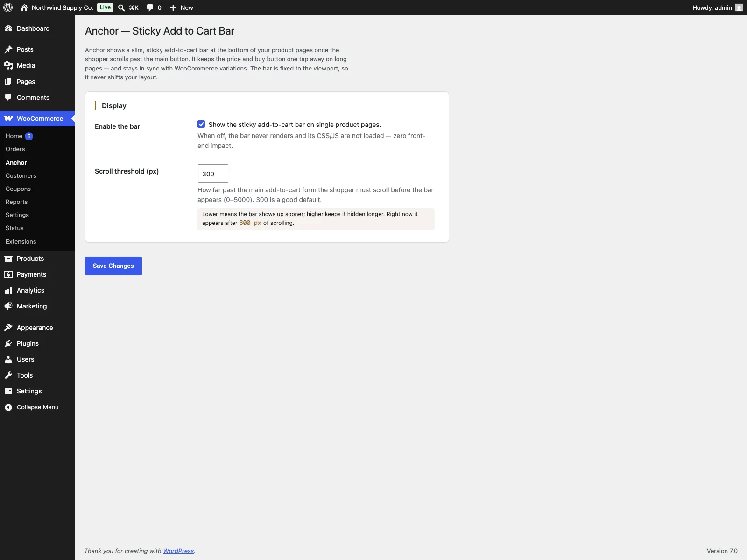Click the Posts pin icon
This screenshot has width=747, height=560.
pyautogui.click(x=8, y=49)
